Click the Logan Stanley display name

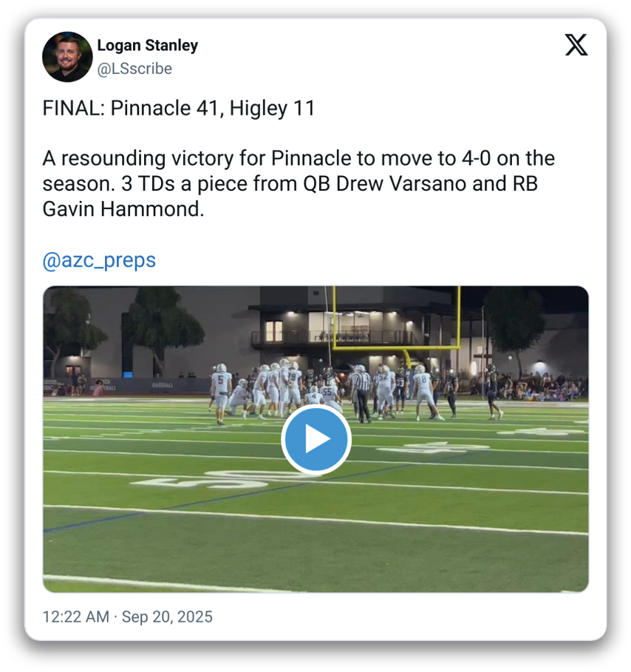pyautogui.click(x=148, y=45)
